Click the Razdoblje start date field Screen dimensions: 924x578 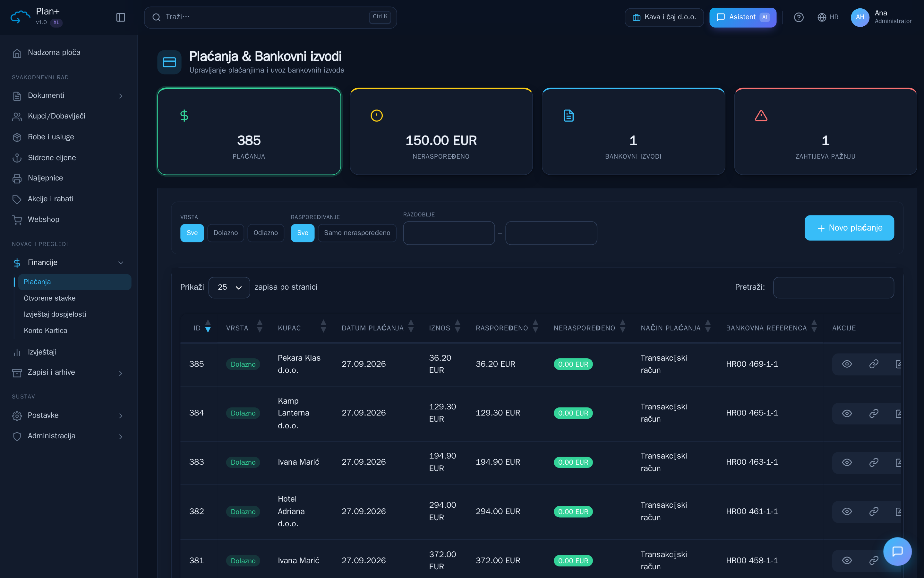click(449, 233)
